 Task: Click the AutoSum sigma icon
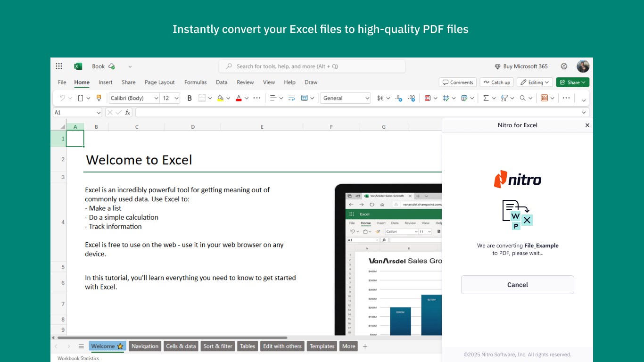pos(486,98)
